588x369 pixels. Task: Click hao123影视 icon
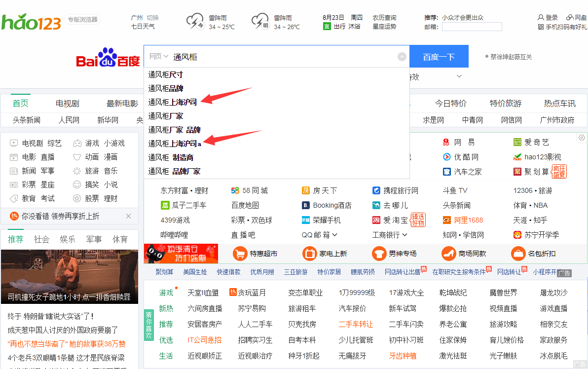pyautogui.click(x=517, y=157)
